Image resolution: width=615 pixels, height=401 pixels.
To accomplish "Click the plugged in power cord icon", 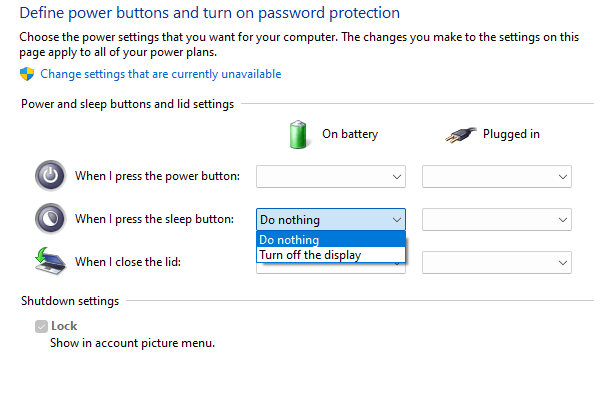I will click(x=458, y=134).
